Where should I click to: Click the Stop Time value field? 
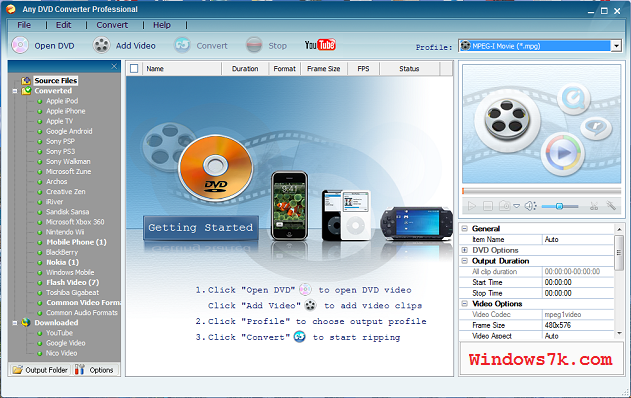pyautogui.click(x=578, y=293)
